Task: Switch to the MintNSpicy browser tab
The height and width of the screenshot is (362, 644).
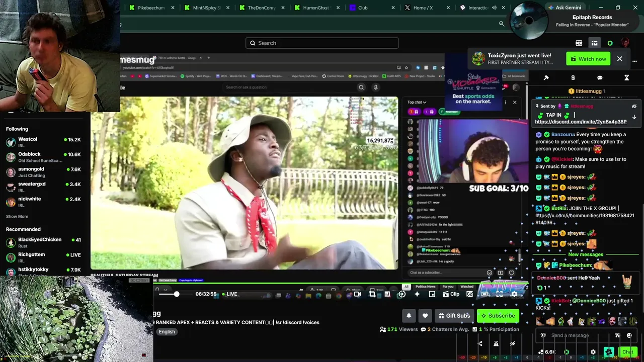Action: coord(207,8)
